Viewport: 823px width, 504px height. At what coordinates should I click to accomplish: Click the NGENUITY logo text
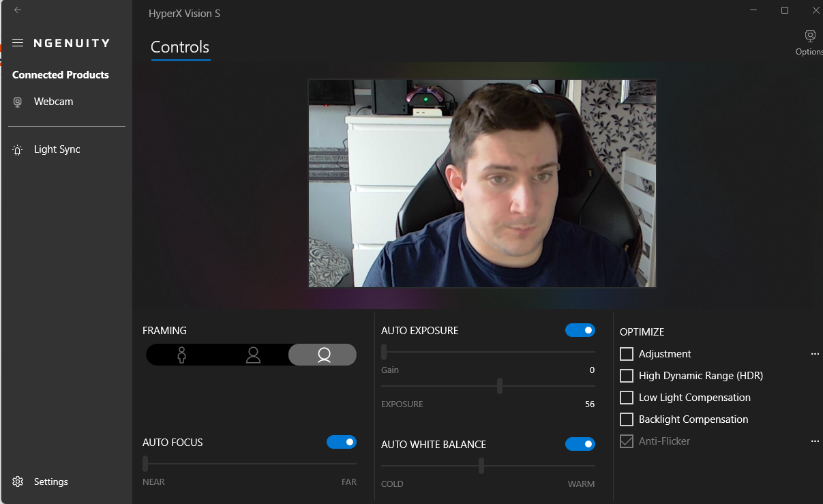tap(72, 43)
